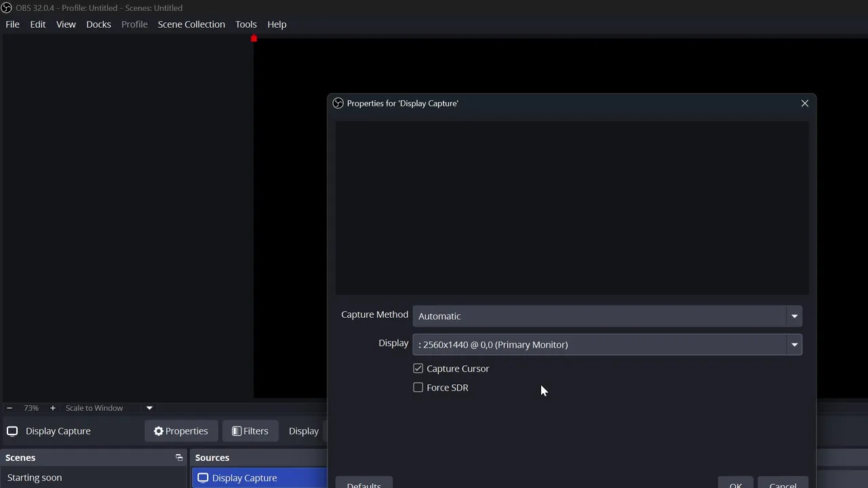Viewport: 868px width, 488px height.
Task: Click the Display label in source toolbar
Action: coord(304,431)
